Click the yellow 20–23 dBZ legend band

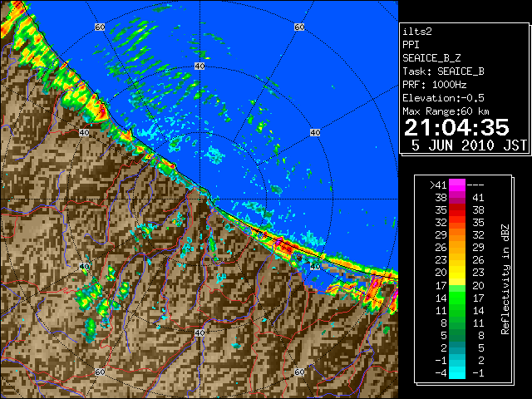tap(457, 273)
